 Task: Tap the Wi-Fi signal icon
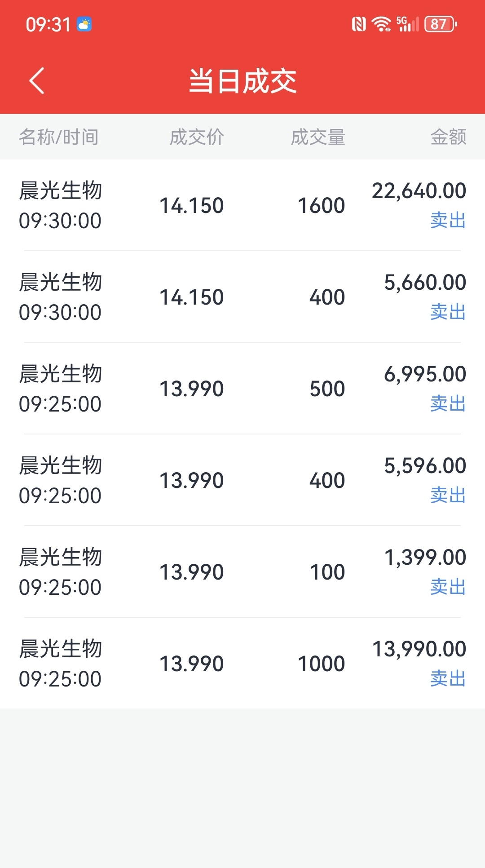point(381,24)
